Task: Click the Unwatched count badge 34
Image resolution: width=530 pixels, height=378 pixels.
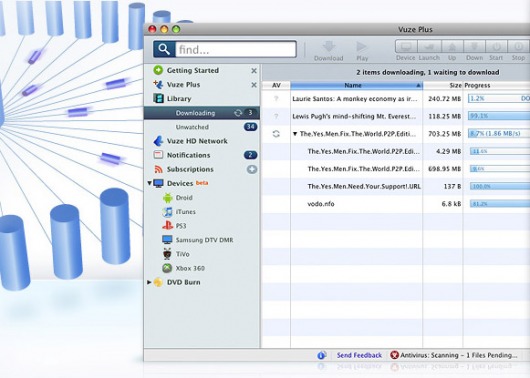Action: [250, 127]
